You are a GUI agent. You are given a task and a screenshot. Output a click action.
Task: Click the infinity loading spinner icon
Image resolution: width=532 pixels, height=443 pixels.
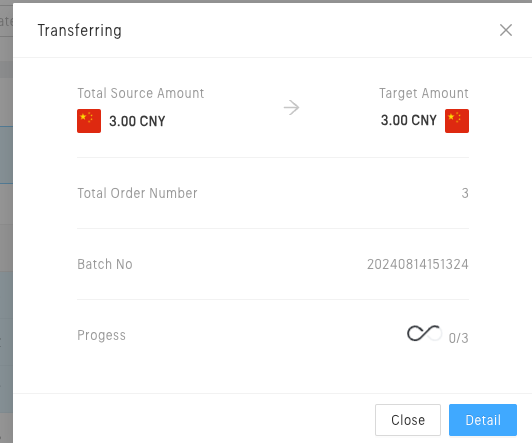tap(424, 333)
